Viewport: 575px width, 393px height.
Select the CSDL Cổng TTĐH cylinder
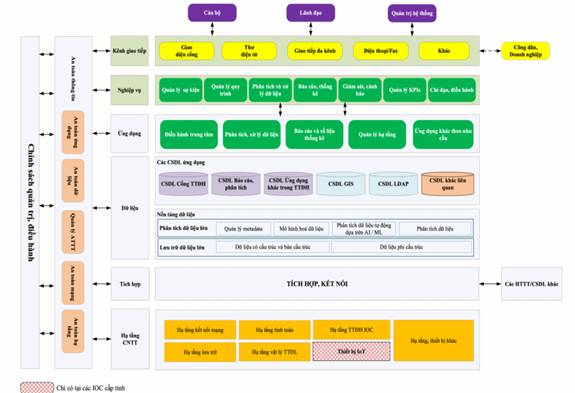coord(183,184)
